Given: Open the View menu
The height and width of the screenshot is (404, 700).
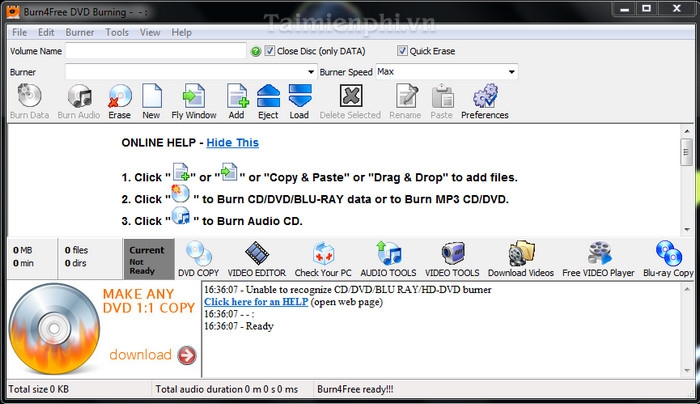Looking at the screenshot, I should click(x=150, y=32).
